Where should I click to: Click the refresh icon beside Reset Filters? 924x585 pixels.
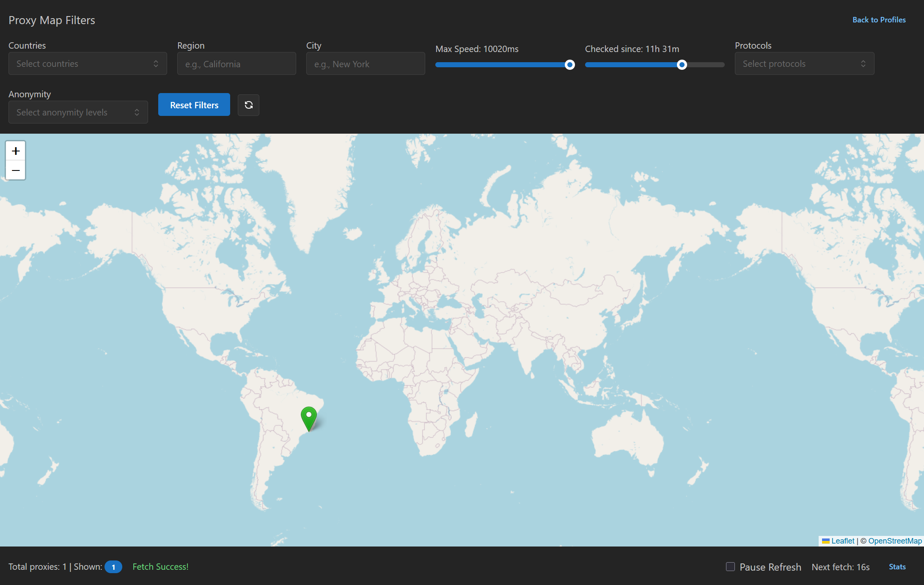(248, 105)
